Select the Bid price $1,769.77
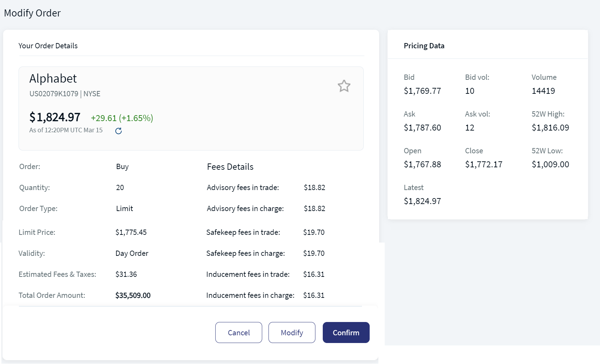 click(422, 91)
